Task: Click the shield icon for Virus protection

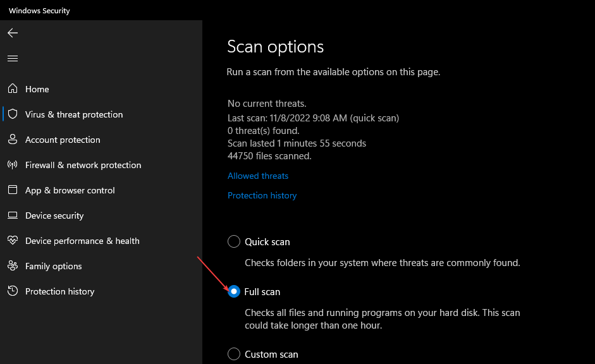Action: point(13,114)
